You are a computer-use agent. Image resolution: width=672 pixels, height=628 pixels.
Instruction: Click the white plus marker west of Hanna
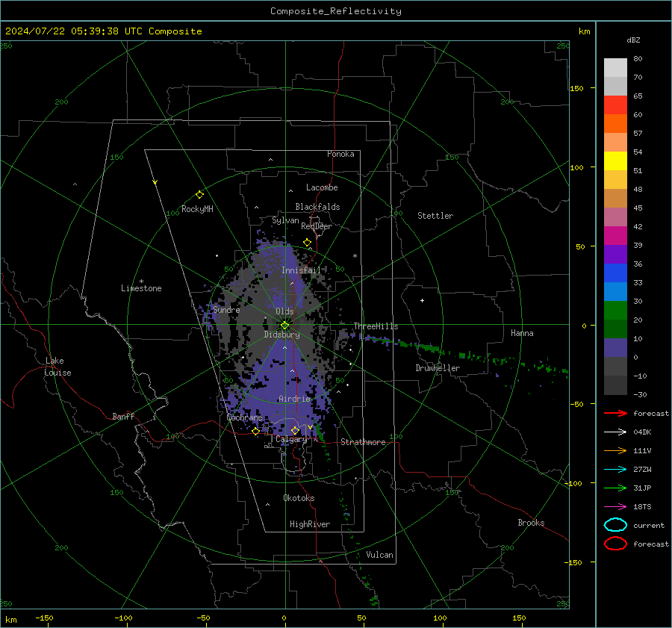[422, 300]
